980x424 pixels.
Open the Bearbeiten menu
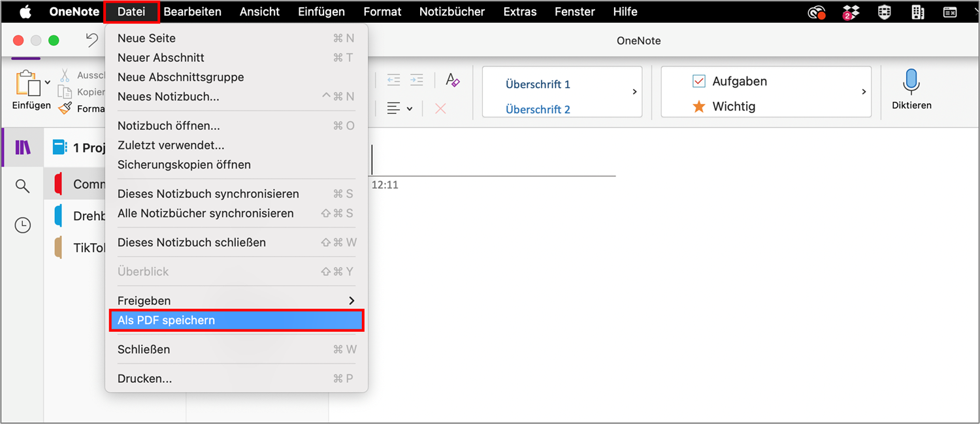(x=192, y=12)
